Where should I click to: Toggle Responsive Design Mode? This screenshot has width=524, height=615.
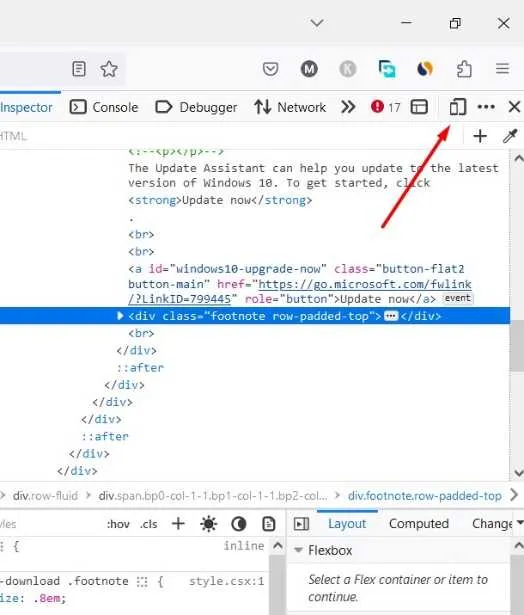[x=457, y=107]
